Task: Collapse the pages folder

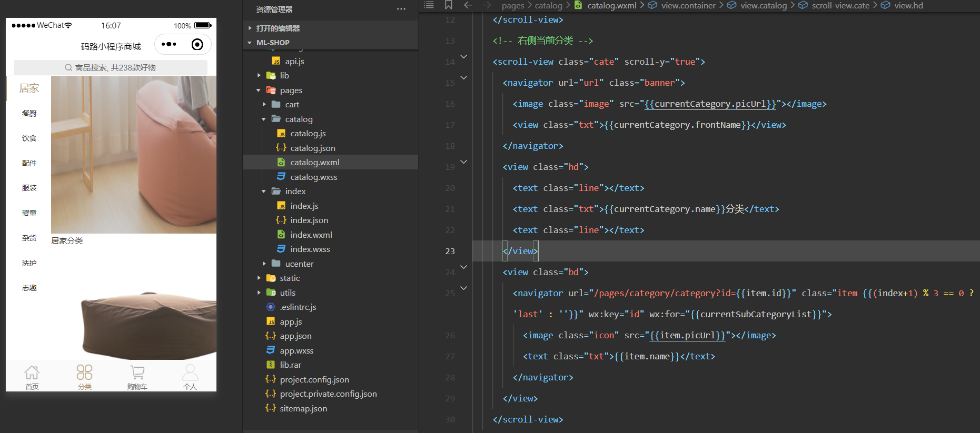Action: coord(259,90)
